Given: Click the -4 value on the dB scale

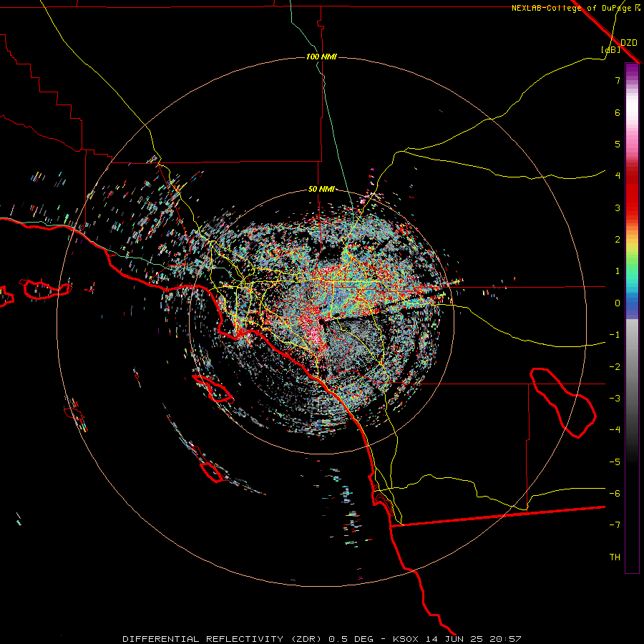Looking at the screenshot, I should pos(615,430).
